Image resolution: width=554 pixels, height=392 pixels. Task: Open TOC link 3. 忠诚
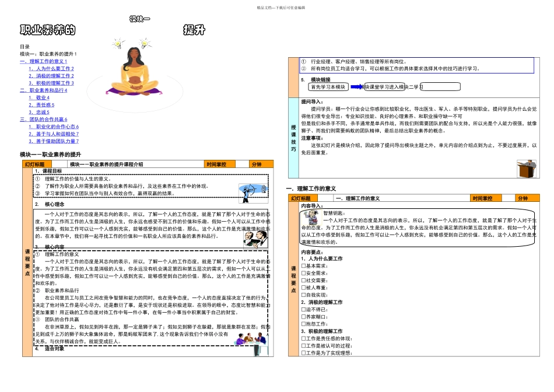[39, 112]
